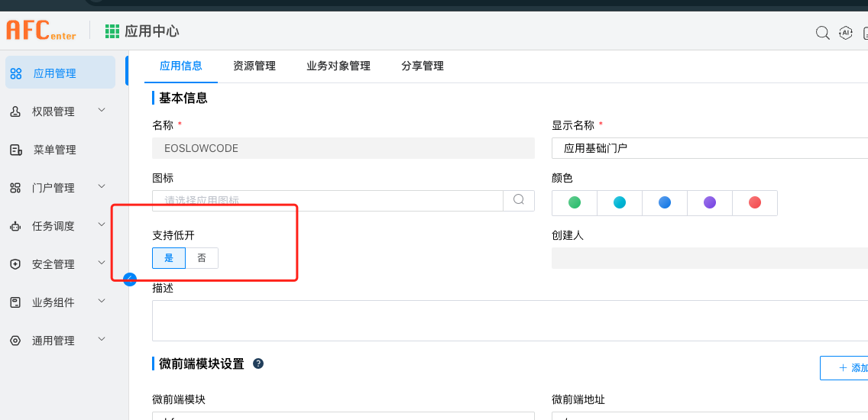Switch to the 应用信息 tab

click(x=181, y=66)
